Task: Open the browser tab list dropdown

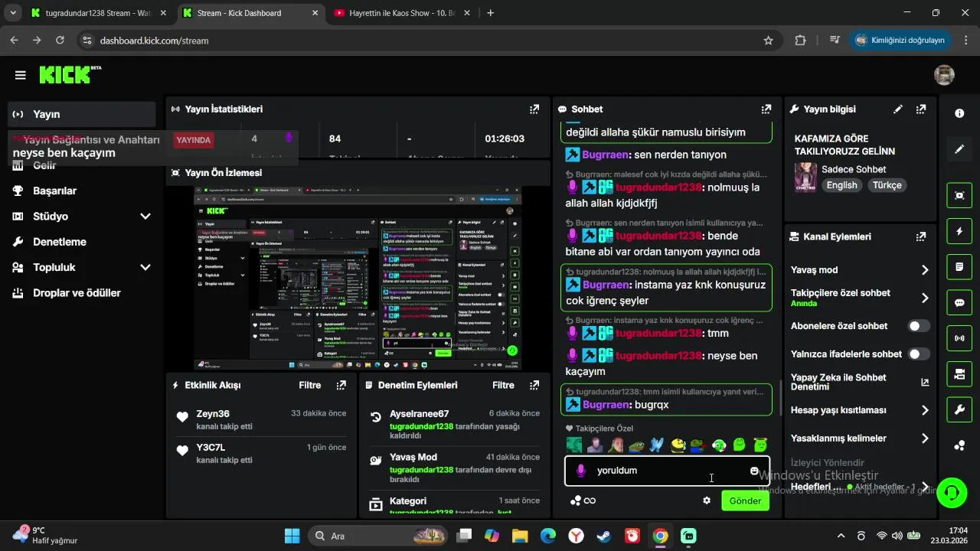Action: pyautogui.click(x=12, y=13)
